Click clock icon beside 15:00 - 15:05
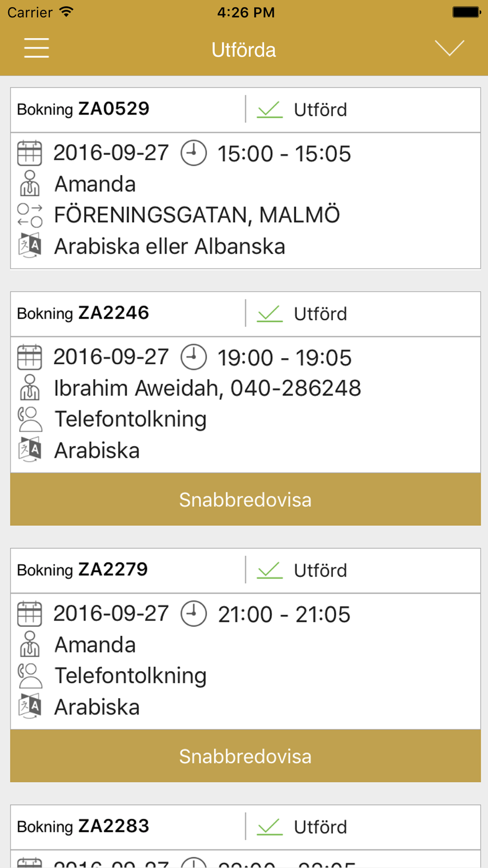 [x=194, y=153]
